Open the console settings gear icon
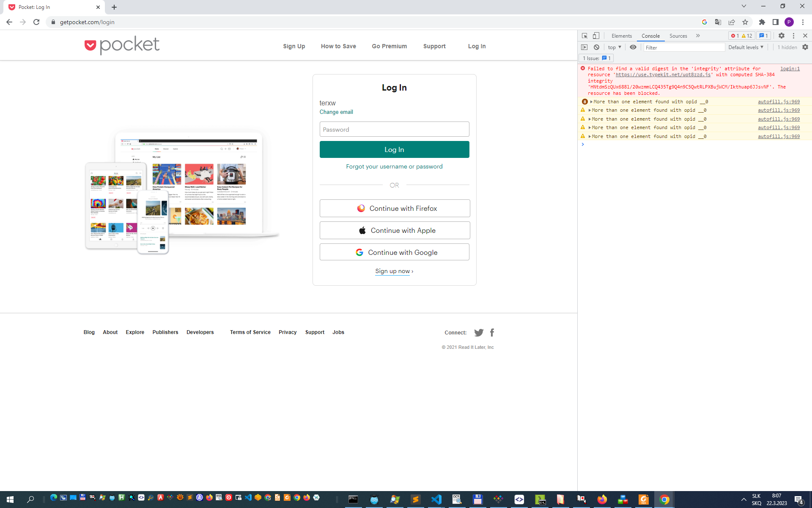This screenshot has width=812, height=508. tap(805, 47)
